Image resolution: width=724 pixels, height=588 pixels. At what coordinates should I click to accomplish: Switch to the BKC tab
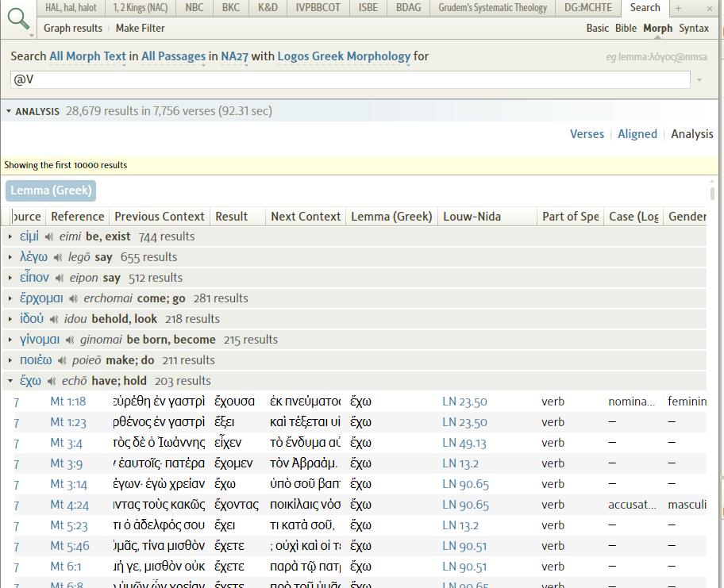point(231,7)
